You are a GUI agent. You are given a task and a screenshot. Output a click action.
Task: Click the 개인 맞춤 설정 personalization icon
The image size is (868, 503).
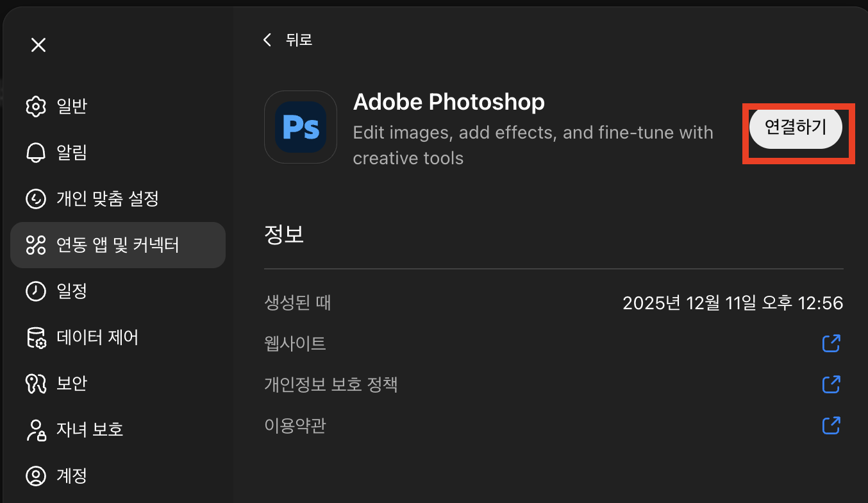36,199
